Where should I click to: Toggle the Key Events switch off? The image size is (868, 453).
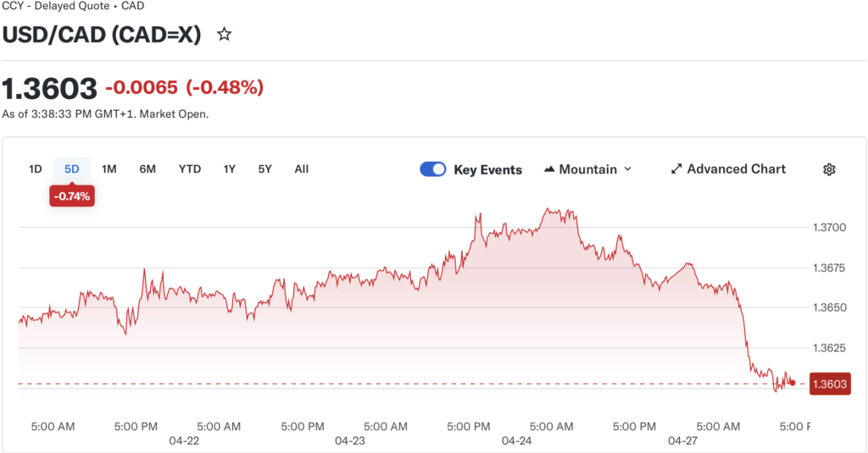(433, 169)
